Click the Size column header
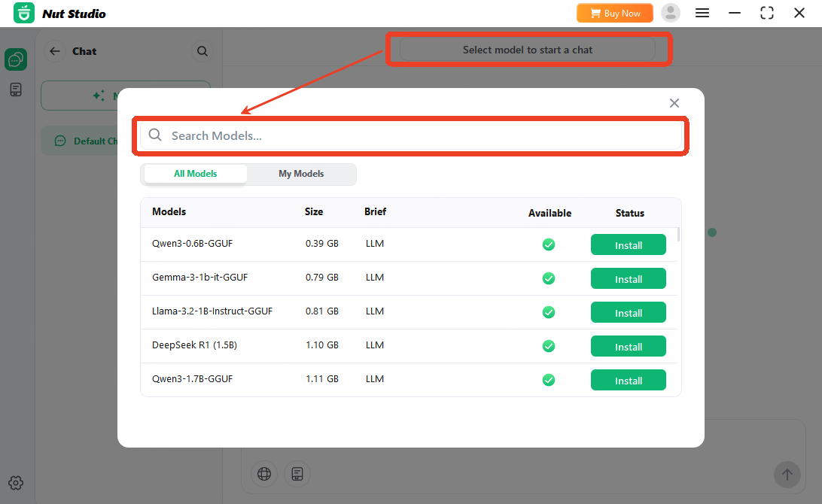Viewport: 822px width, 504px height. coord(314,211)
